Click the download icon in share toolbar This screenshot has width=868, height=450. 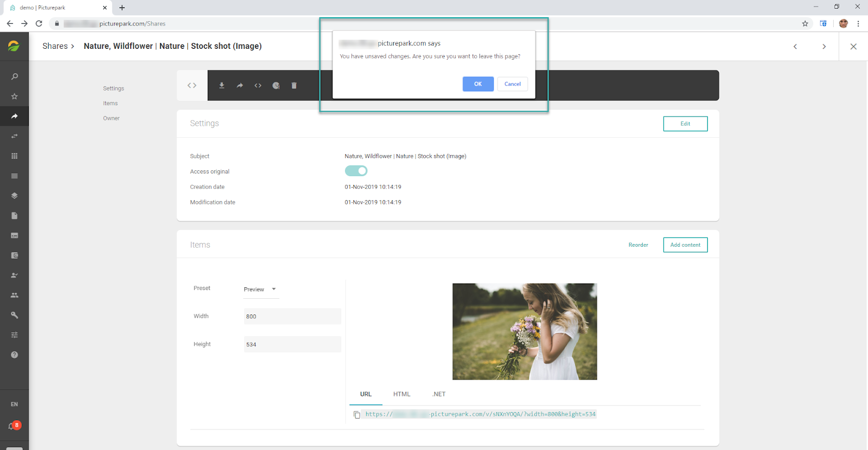(x=222, y=86)
